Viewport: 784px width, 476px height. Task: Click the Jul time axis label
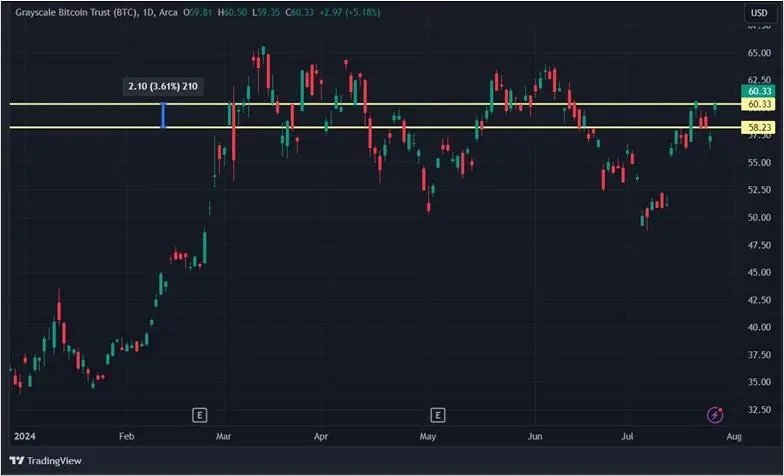coord(627,436)
